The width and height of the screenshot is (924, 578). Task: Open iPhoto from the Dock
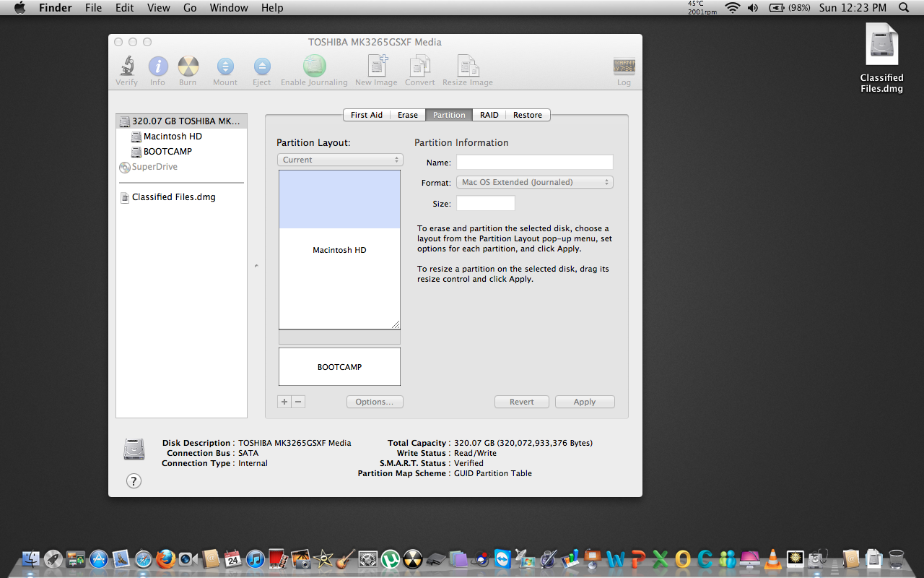pos(301,558)
